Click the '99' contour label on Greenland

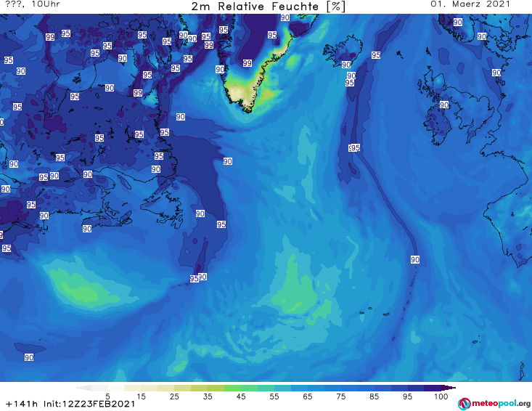[247, 62]
